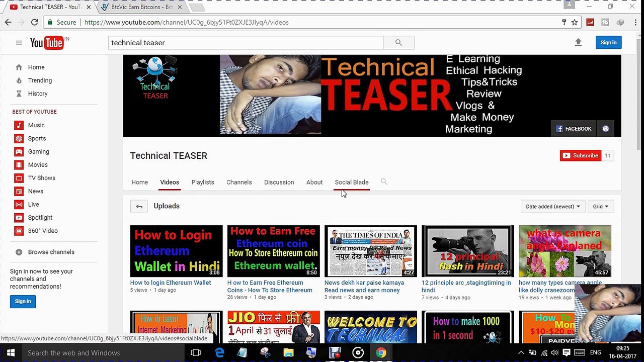Open Spotlight in the sidebar
Viewport: 644px width, 362px height.
coord(40,218)
